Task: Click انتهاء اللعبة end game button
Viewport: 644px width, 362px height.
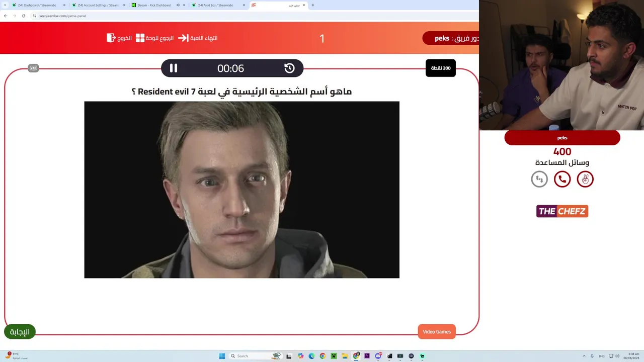Action: pyautogui.click(x=198, y=38)
